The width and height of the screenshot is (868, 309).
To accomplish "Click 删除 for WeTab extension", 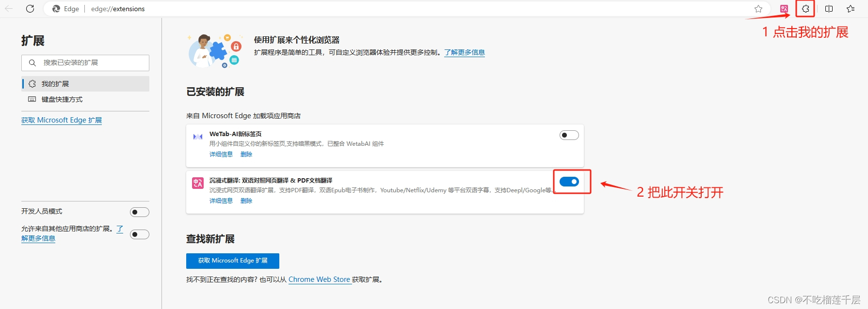I will pos(246,154).
